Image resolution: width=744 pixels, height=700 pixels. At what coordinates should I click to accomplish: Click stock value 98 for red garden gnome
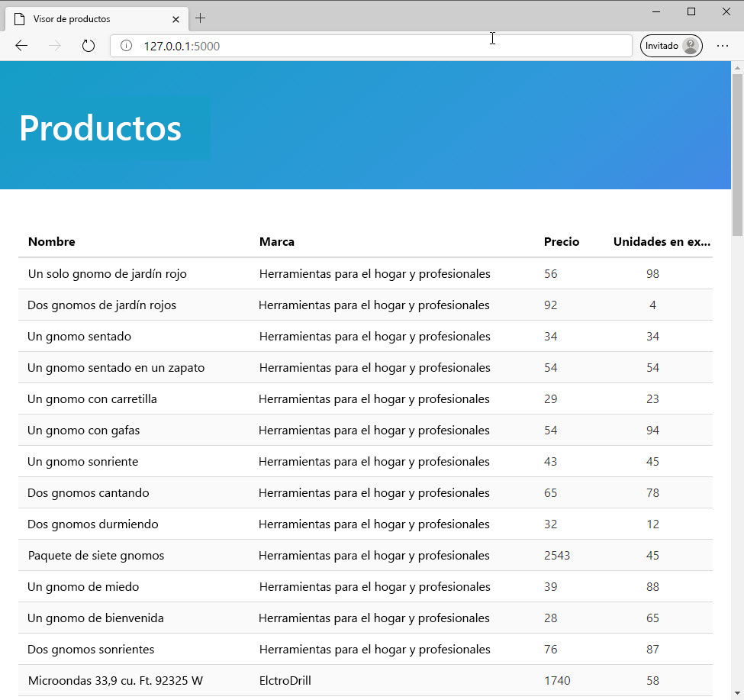[x=652, y=273]
